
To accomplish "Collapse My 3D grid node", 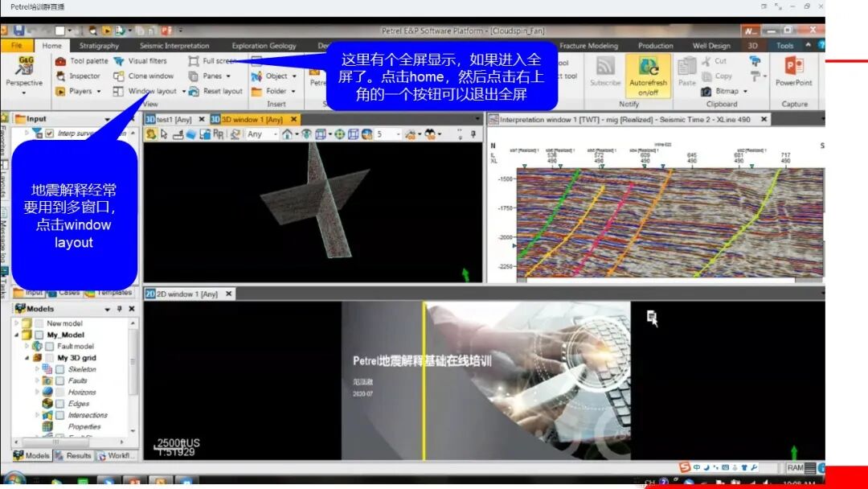I will tap(27, 358).
